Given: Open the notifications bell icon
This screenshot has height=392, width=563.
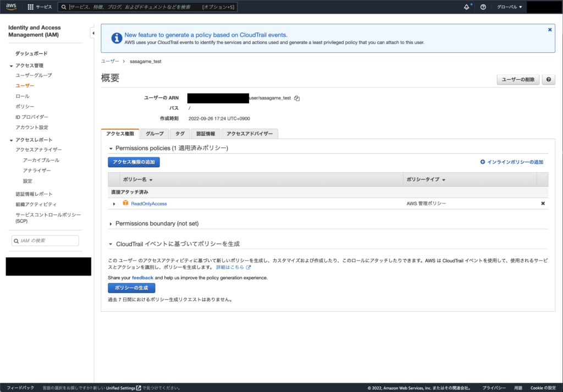Looking at the screenshot, I should click(467, 7).
